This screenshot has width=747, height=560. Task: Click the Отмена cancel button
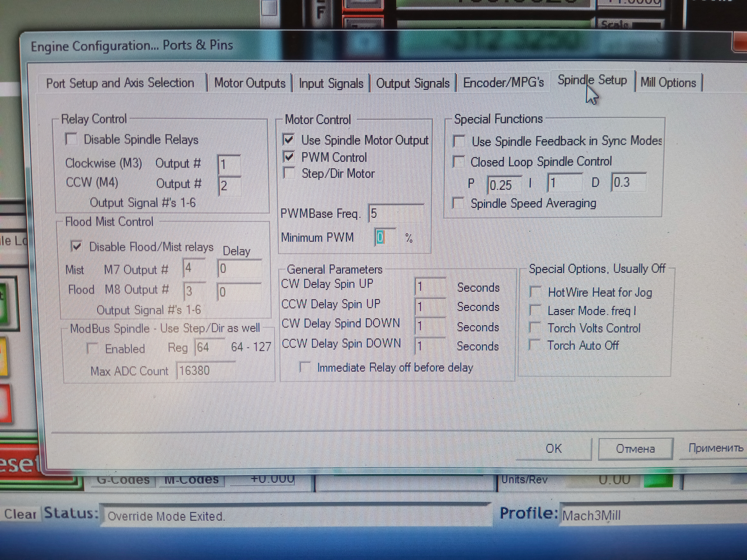point(635,449)
